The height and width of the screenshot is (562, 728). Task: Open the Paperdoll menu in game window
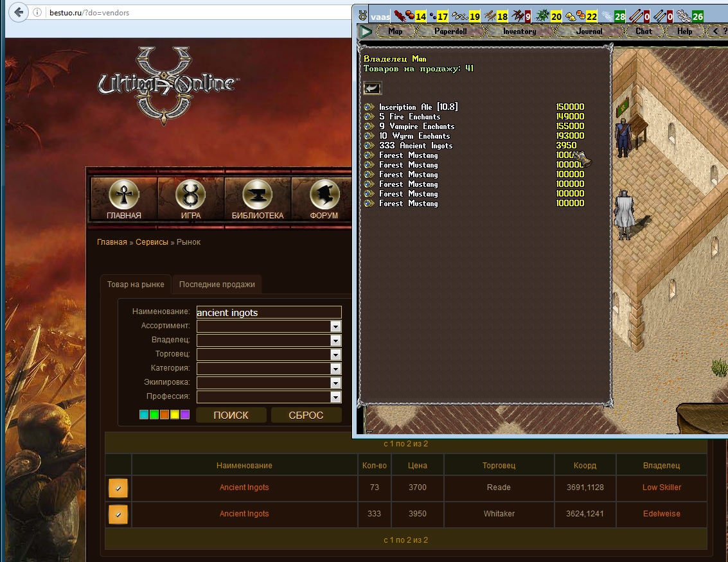click(450, 31)
